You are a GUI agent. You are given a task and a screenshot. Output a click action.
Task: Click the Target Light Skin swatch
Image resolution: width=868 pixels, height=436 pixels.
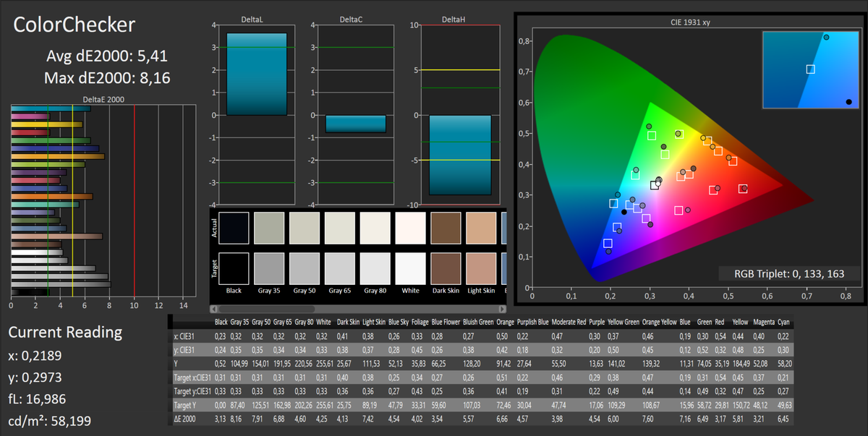(482, 268)
